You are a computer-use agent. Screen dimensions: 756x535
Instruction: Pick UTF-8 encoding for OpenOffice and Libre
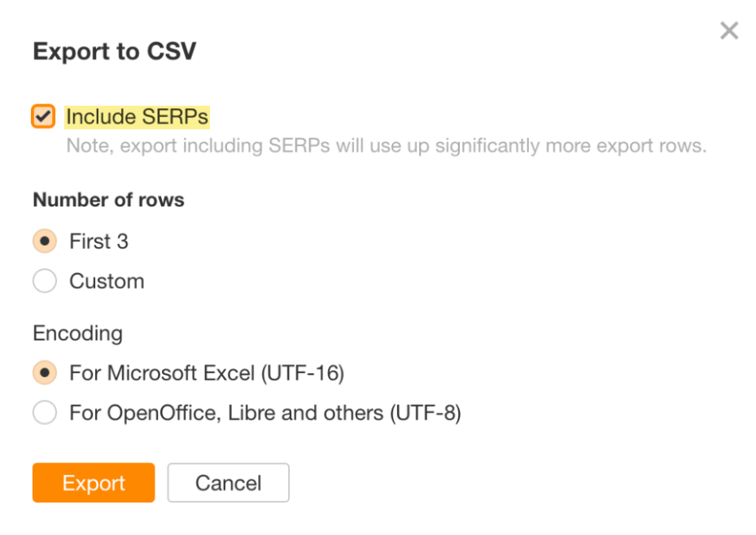click(45, 412)
